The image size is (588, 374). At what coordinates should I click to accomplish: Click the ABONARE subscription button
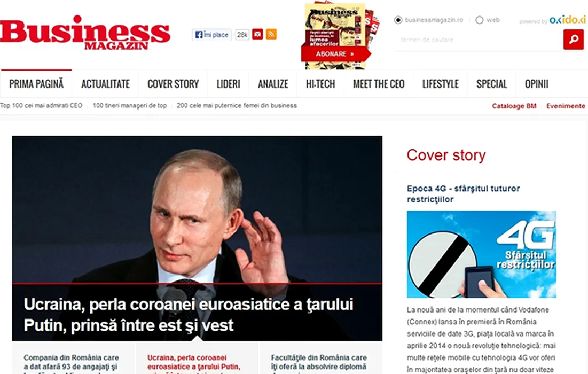335,54
